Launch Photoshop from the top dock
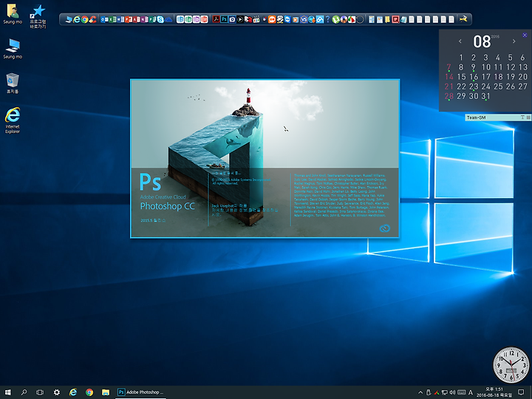Screen dimensions: 532x399 [x=225, y=19]
